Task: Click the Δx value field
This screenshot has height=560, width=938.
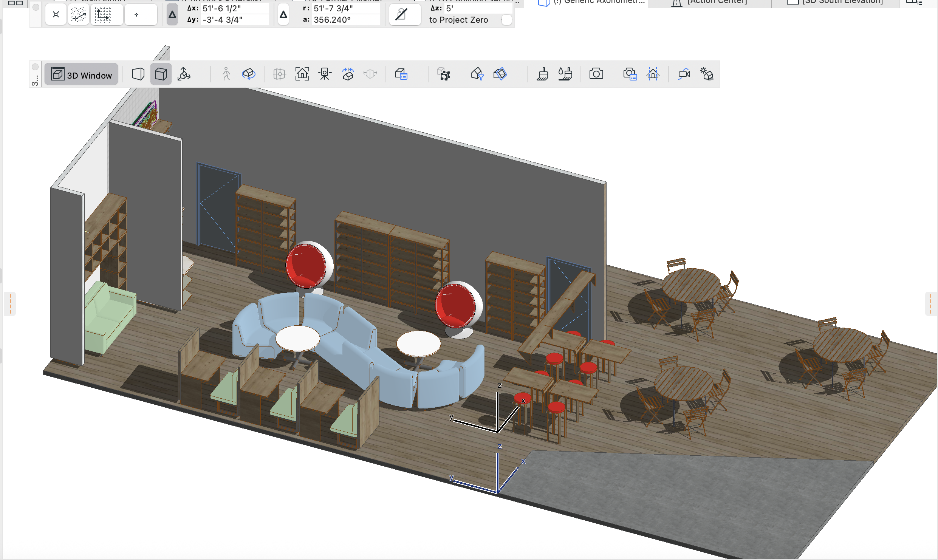Action: (235, 8)
